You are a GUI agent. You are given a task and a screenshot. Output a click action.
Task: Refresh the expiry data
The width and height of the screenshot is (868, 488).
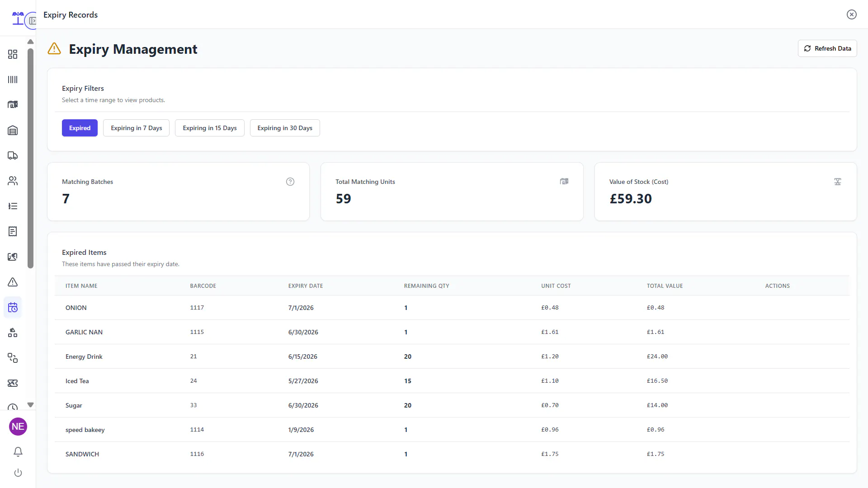click(827, 48)
